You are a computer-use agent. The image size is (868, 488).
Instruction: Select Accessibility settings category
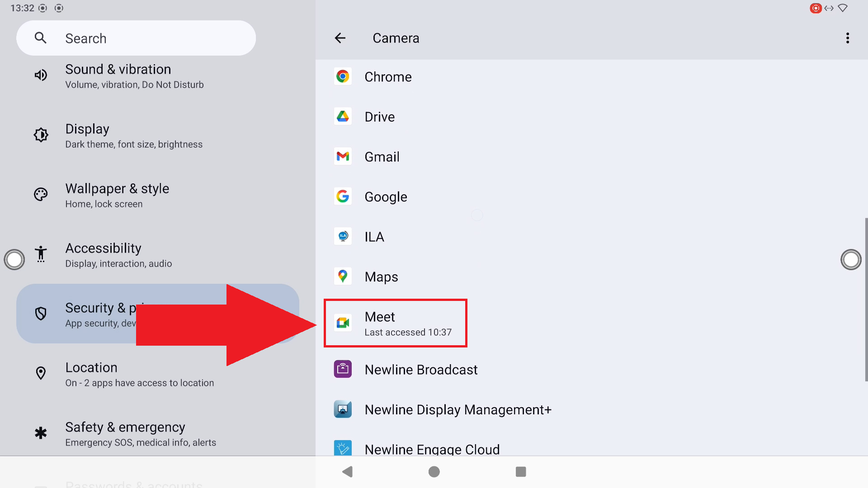coord(118,255)
